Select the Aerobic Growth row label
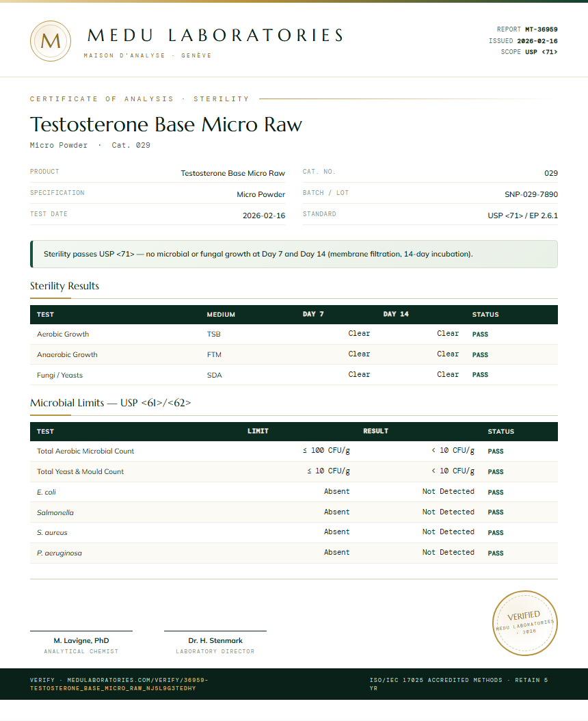Image resolution: width=588 pixels, height=721 pixels. (63, 335)
